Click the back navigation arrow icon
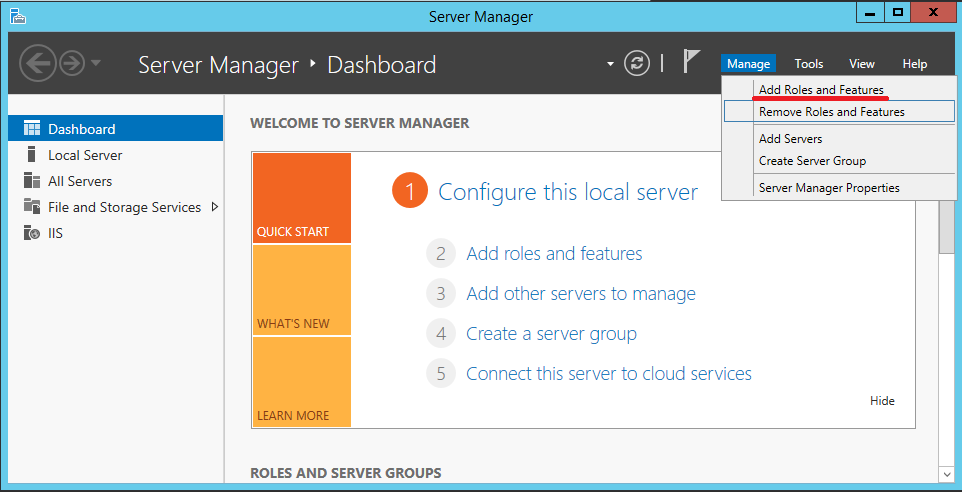The width and height of the screenshot is (962, 492). click(x=38, y=63)
